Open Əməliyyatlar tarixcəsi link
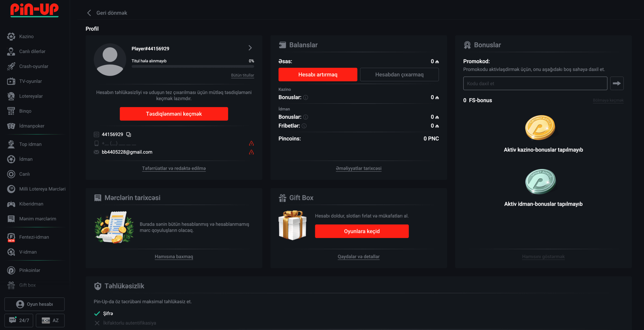644x330 pixels. (x=358, y=168)
